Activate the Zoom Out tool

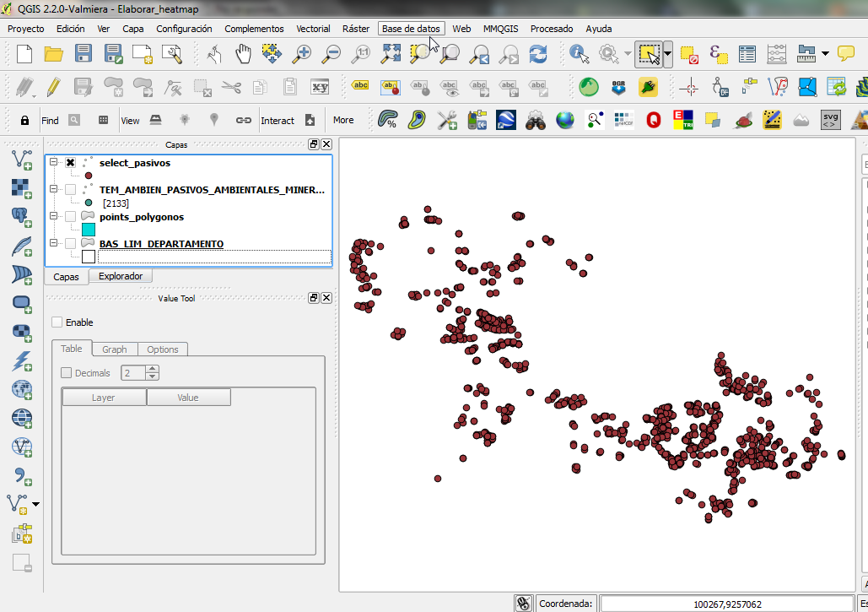332,54
